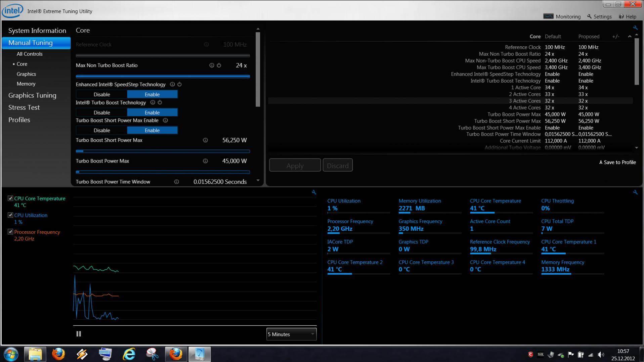Click the up arrow of Core controls scrollbar
Viewport: 644px width, 362px height.
point(258,29)
